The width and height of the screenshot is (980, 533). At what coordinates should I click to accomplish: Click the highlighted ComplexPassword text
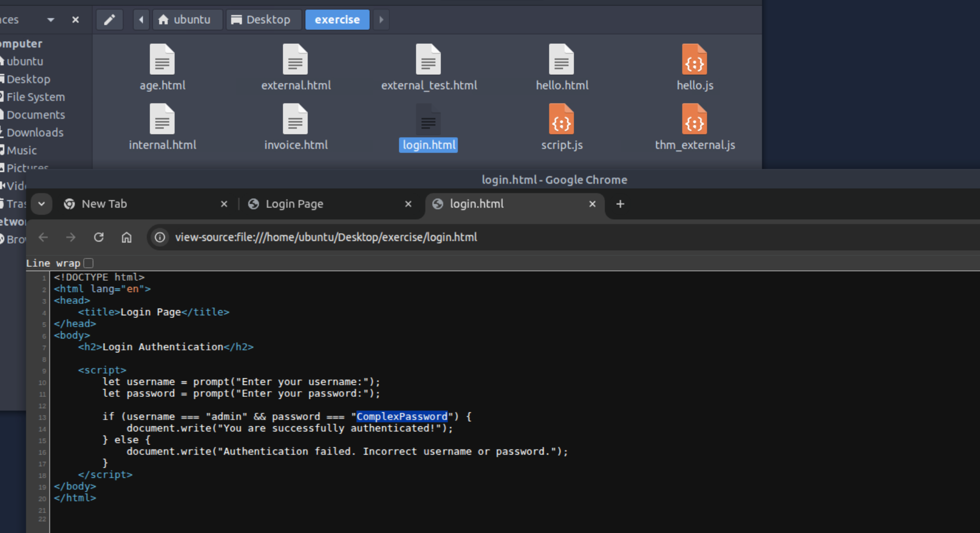point(402,416)
